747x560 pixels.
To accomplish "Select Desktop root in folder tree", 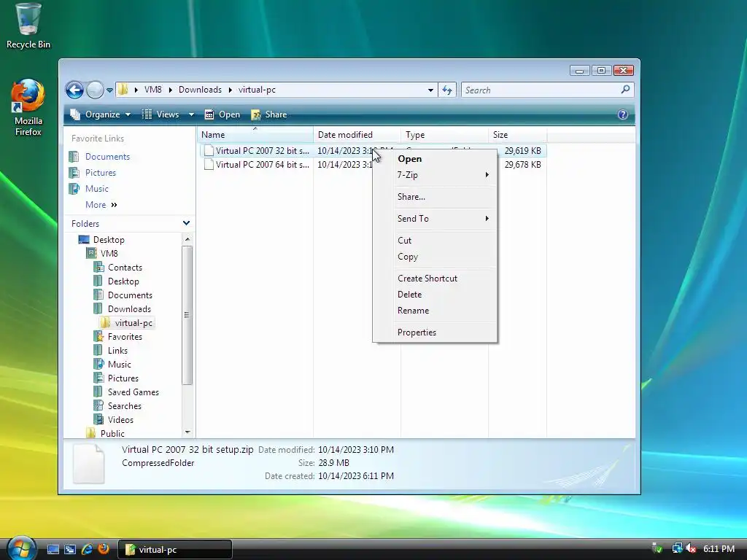I will click(x=101, y=239).
